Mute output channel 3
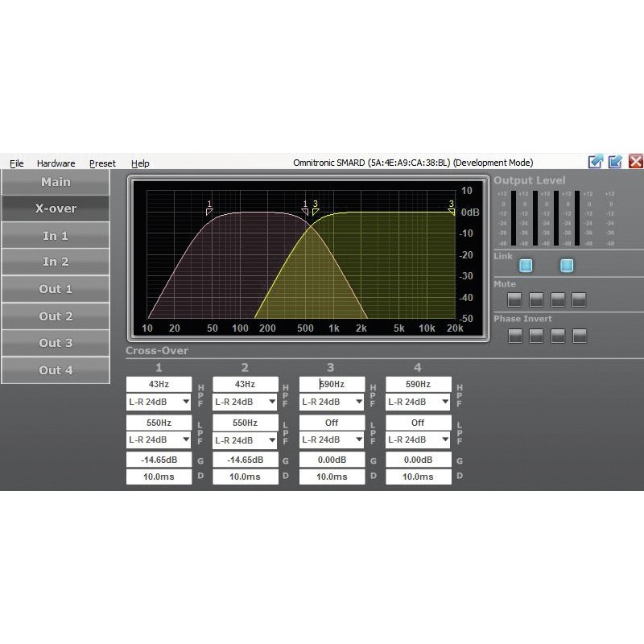Image resolution: width=644 pixels, height=644 pixels. [x=558, y=299]
